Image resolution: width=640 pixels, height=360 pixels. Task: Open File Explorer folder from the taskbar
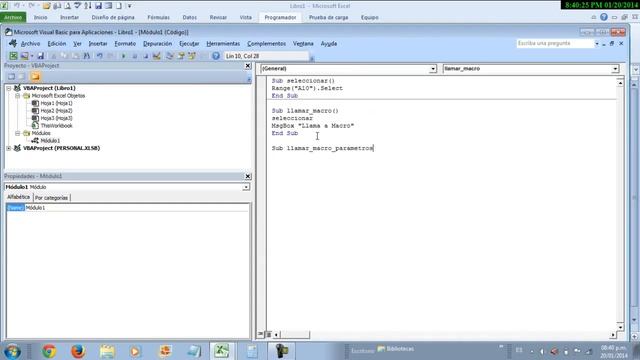click(x=107, y=351)
